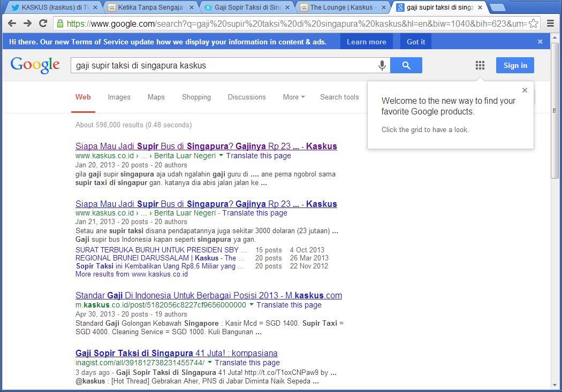
Task: Click the vertical scrollbar up arrow
Action: (x=555, y=37)
